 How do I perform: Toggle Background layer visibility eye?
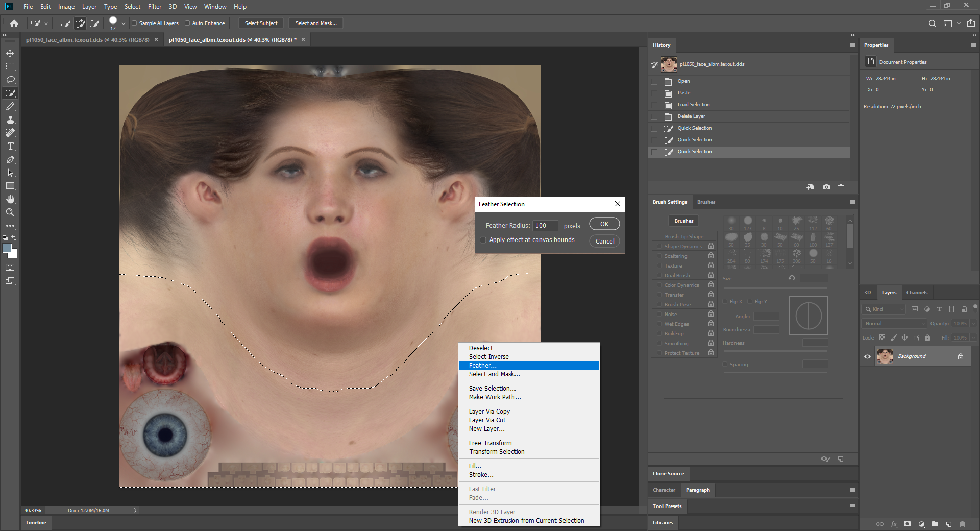tap(867, 356)
